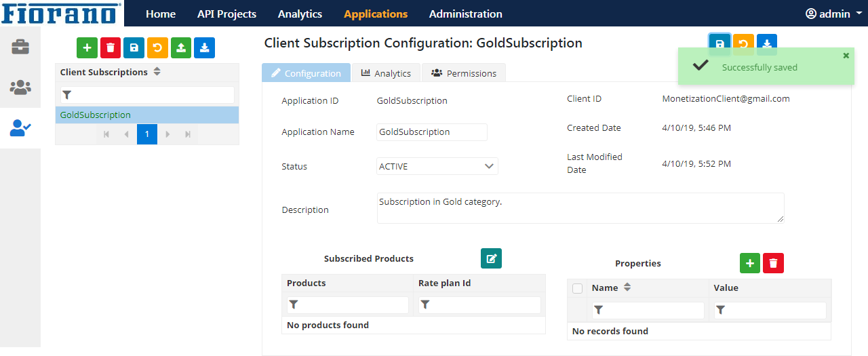Screen dimensions: 868x356
Task: Delete property using the red trash button
Action: tap(773, 263)
